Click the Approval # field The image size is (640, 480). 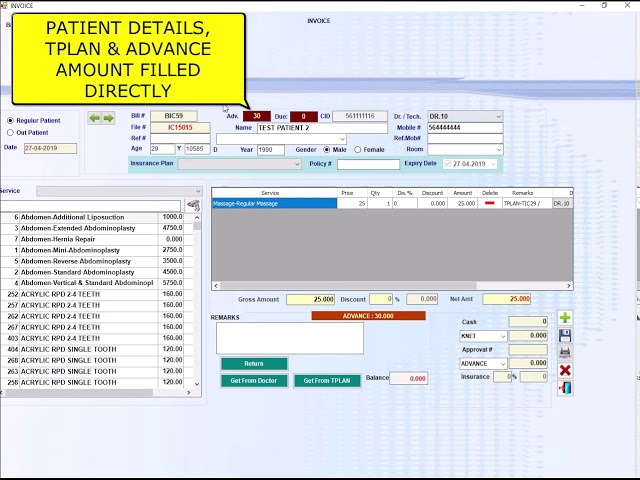[x=528, y=350]
